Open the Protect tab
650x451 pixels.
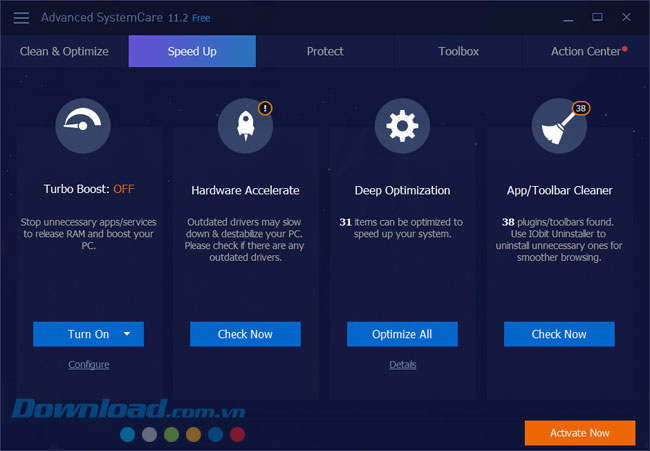[325, 51]
